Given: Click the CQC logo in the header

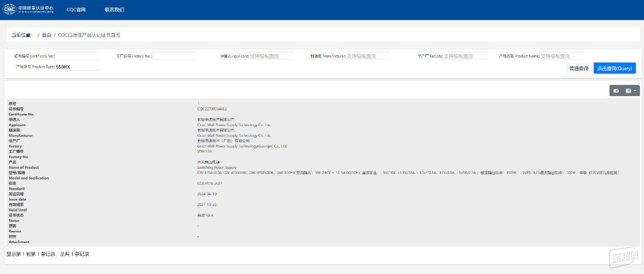Looking at the screenshot, I should point(28,10).
